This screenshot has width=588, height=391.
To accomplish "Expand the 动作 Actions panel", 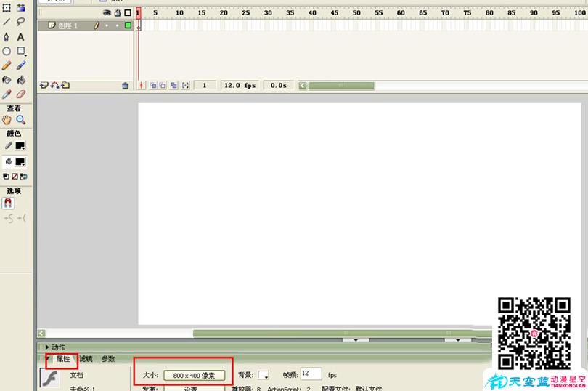I will tap(47, 347).
